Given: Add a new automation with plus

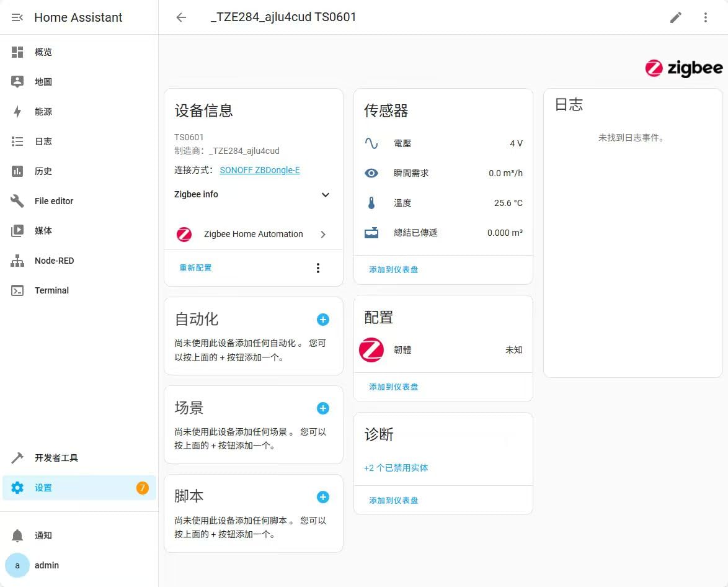Looking at the screenshot, I should (322, 320).
